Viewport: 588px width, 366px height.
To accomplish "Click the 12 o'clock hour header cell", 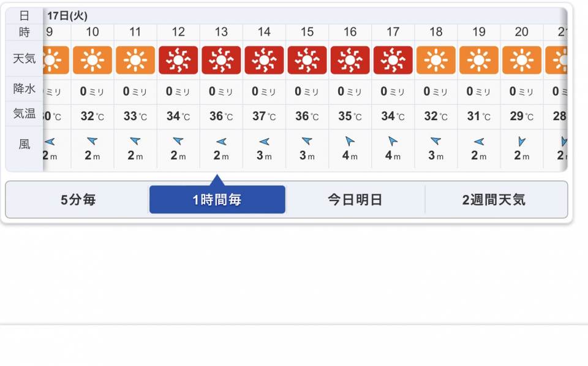I will [x=178, y=32].
